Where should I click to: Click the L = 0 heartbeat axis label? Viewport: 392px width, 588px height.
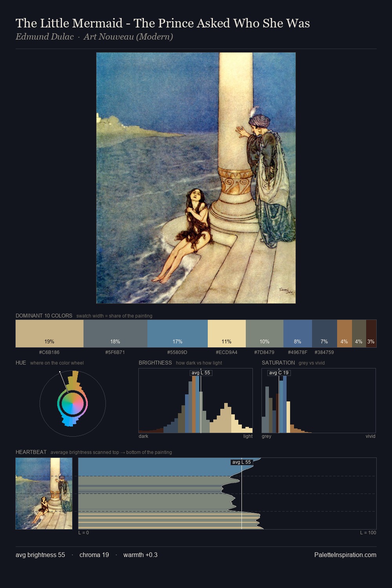[83, 533]
